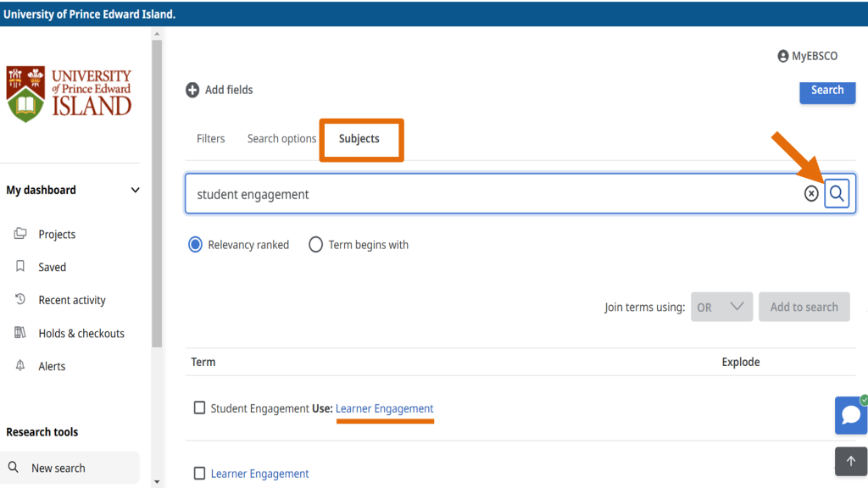Collapse the My dashboard section

click(x=135, y=190)
